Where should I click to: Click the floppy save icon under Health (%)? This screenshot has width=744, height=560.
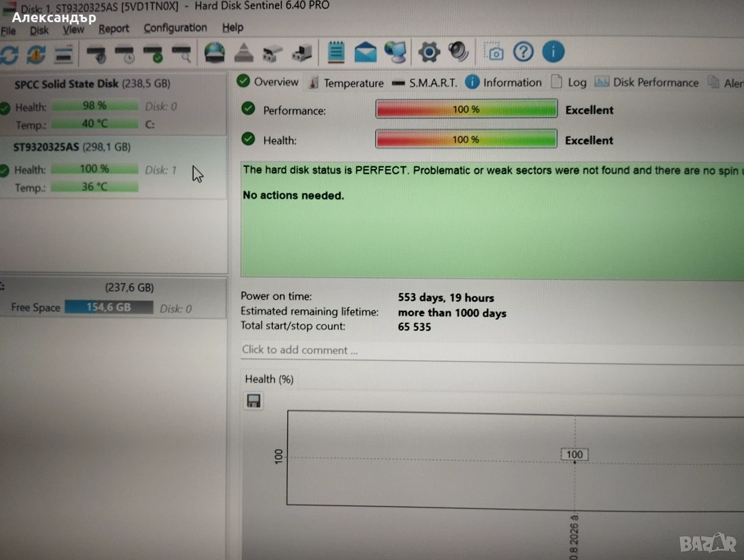(x=253, y=401)
